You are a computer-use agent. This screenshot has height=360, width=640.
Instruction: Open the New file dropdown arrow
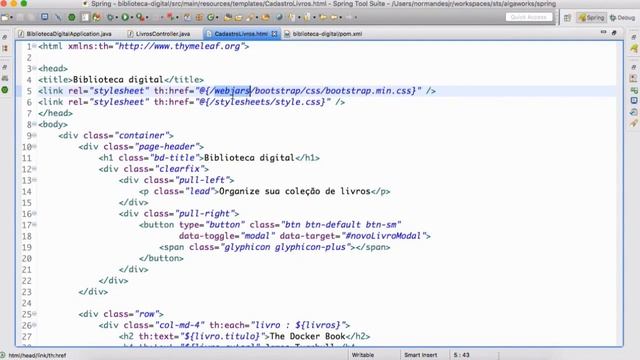11,18
